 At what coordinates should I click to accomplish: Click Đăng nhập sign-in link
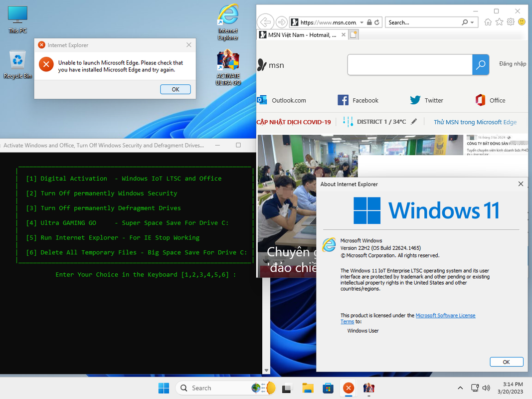point(513,63)
